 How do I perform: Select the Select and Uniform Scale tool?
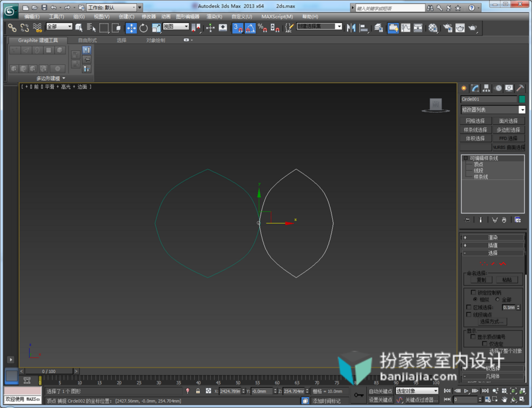point(156,28)
